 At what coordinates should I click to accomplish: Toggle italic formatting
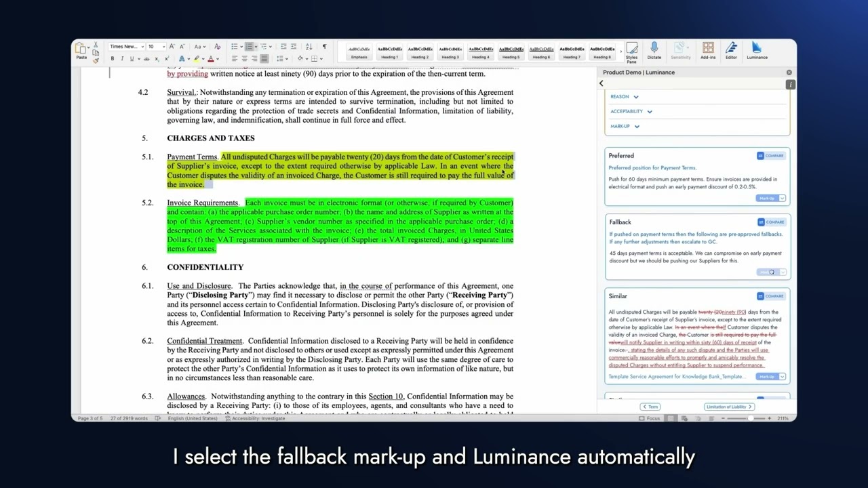(x=122, y=59)
